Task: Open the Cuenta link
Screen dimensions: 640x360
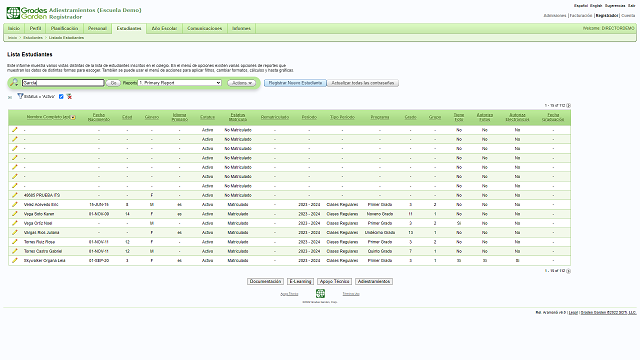Action: [x=628, y=16]
